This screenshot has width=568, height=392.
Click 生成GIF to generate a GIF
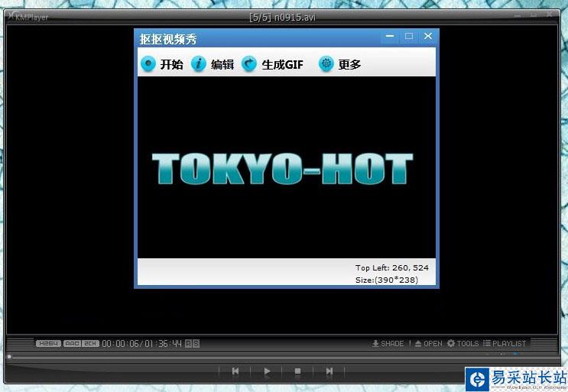pyautogui.click(x=272, y=64)
